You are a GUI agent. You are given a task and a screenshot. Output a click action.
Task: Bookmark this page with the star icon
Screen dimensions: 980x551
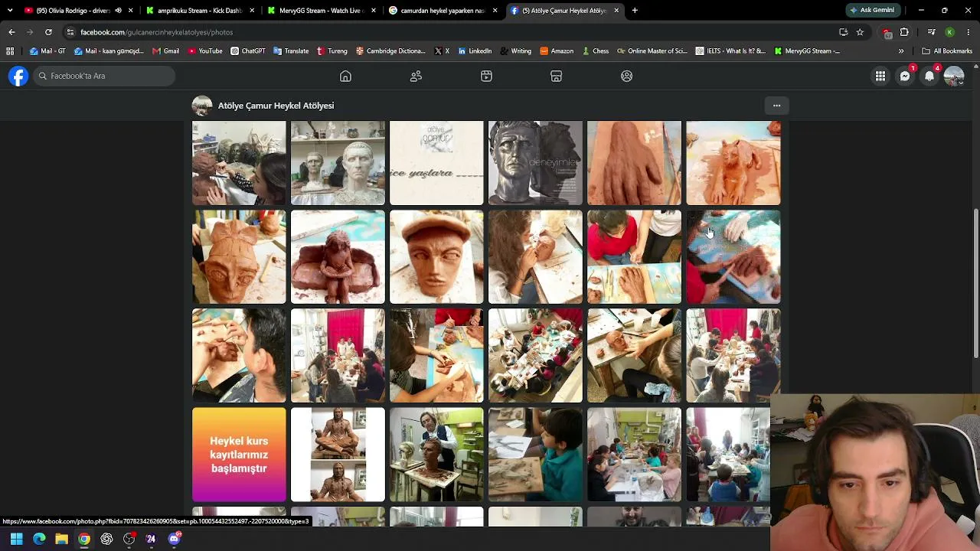click(x=860, y=32)
